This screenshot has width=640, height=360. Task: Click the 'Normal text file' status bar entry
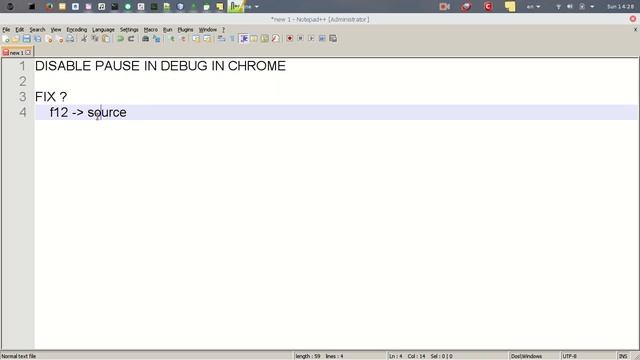tap(19, 356)
